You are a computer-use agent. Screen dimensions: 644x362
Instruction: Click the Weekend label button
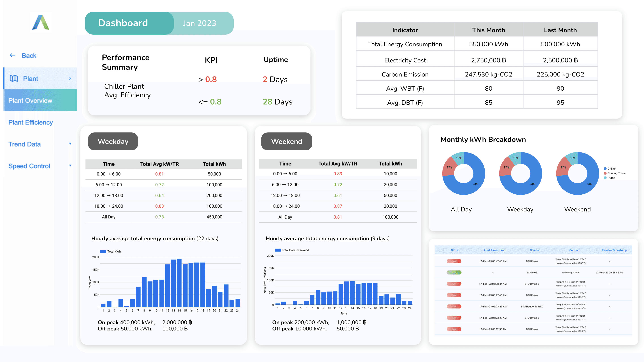point(286,141)
